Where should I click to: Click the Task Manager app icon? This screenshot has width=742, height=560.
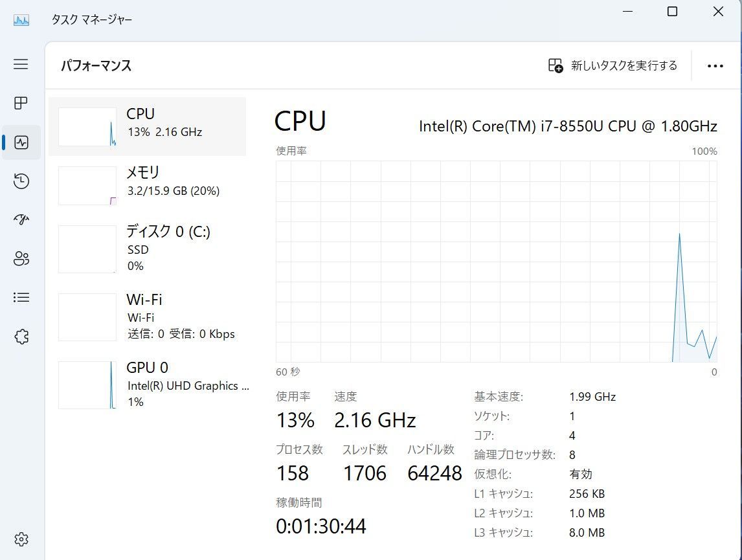point(19,19)
